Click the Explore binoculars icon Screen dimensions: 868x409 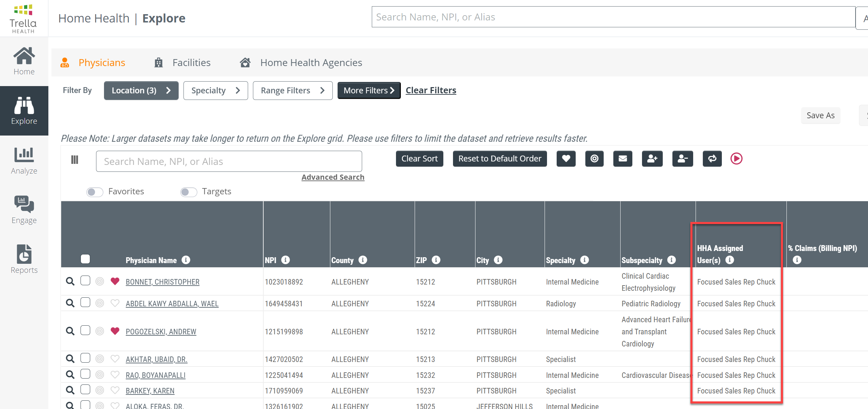click(x=24, y=105)
